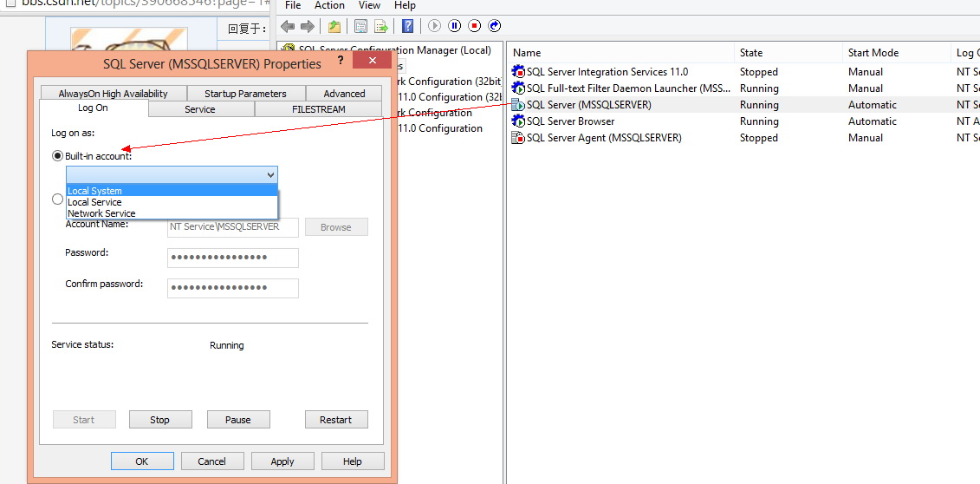This screenshot has height=484, width=980.
Task: Click the Help button at the dialog bottom
Action: point(353,461)
